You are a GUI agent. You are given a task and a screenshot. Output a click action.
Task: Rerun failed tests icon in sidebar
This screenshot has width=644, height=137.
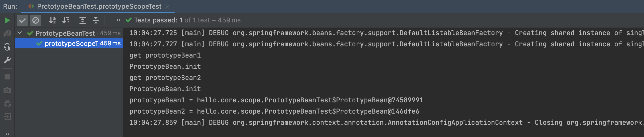pos(7,33)
